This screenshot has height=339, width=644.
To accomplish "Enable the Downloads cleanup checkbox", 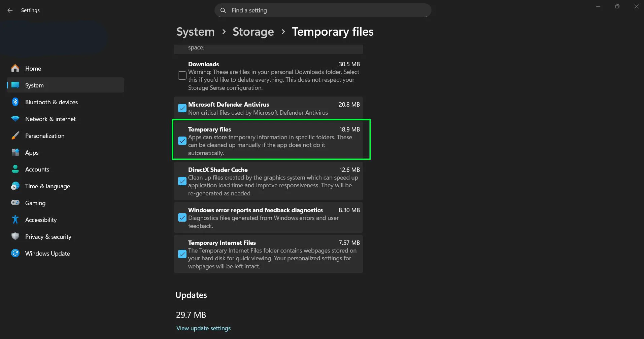I will point(182,75).
